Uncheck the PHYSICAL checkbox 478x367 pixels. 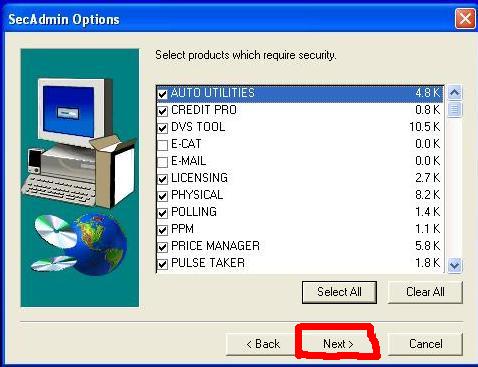[x=162, y=196]
